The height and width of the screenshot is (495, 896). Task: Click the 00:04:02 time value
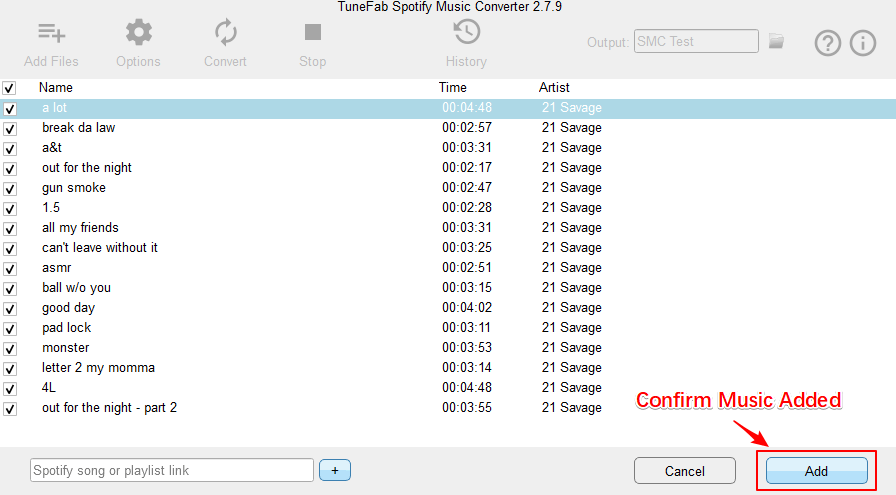tap(467, 308)
